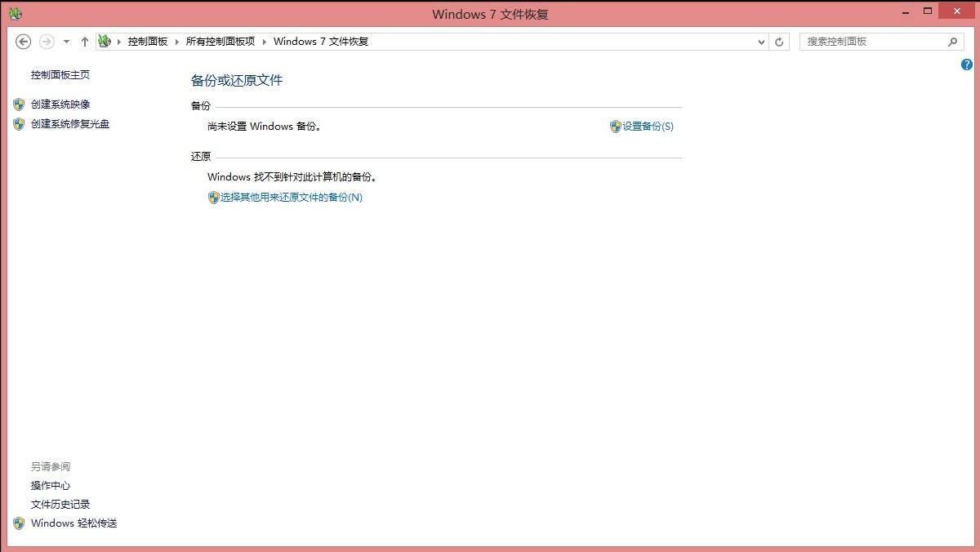Open Windows 轻松传送 link
Image resolution: width=980 pixels, height=552 pixels.
[x=74, y=523]
